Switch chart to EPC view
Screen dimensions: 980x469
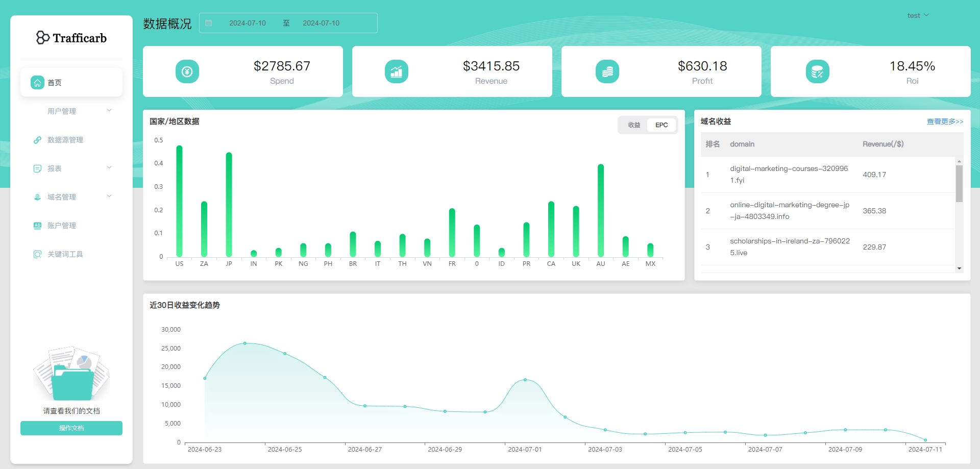click(x=661, y=125)
